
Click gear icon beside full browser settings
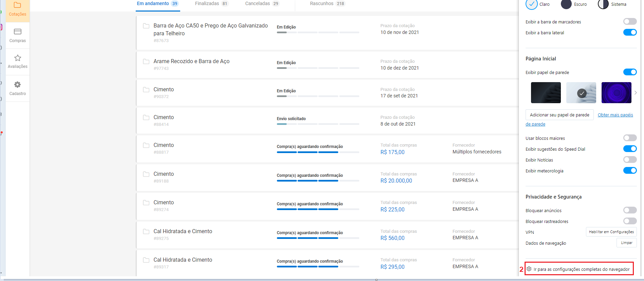(529, 269)
